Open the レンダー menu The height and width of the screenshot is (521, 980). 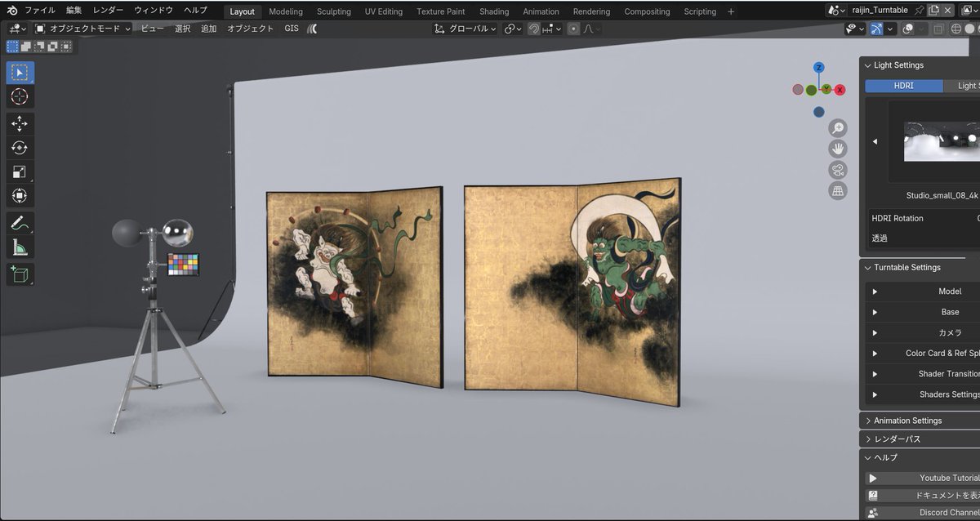(109, 11)
